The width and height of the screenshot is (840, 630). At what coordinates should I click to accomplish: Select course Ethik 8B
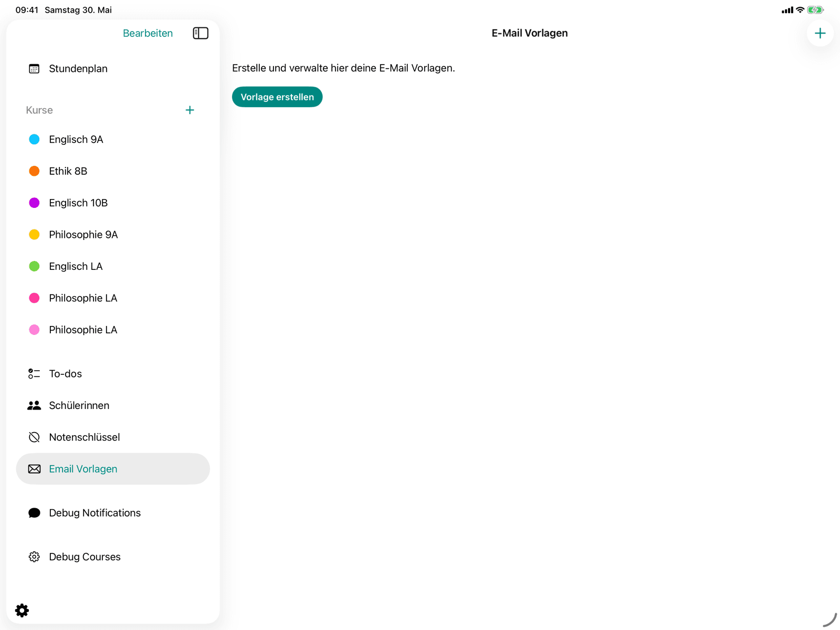pos(113,171)
